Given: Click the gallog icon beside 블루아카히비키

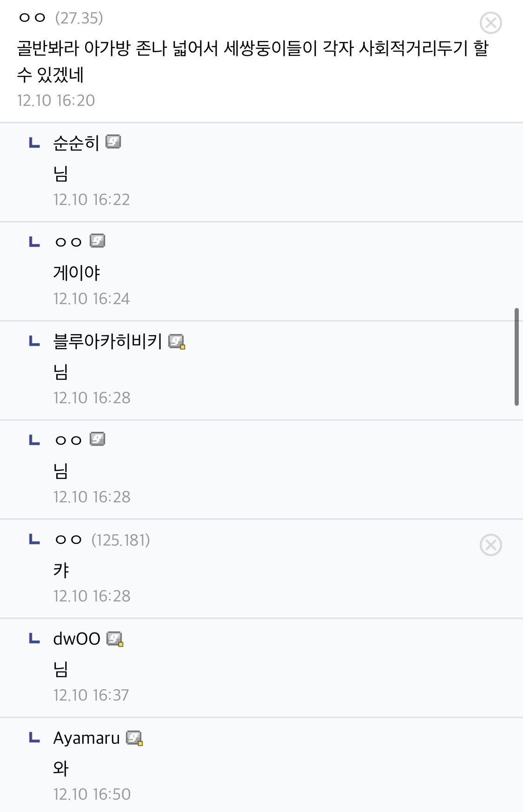Looking at the screenshot, I should 177,342.
